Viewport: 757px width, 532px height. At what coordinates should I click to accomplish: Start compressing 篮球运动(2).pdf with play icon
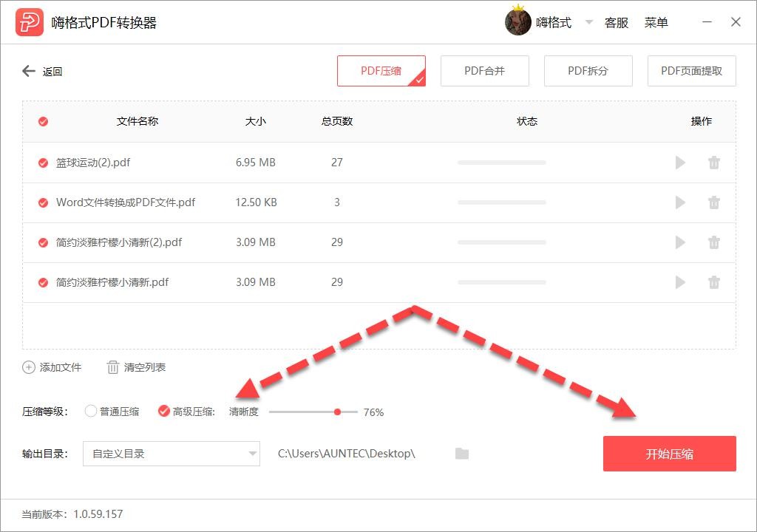point(680,163)
